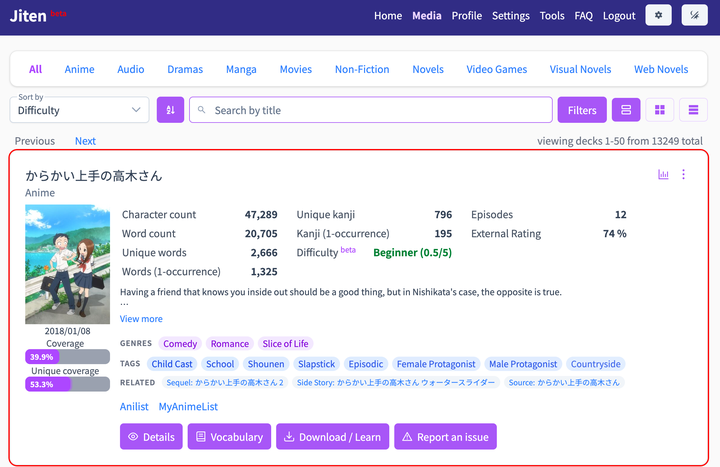Click the 39.9% coverage progress bar

(68, 357)
